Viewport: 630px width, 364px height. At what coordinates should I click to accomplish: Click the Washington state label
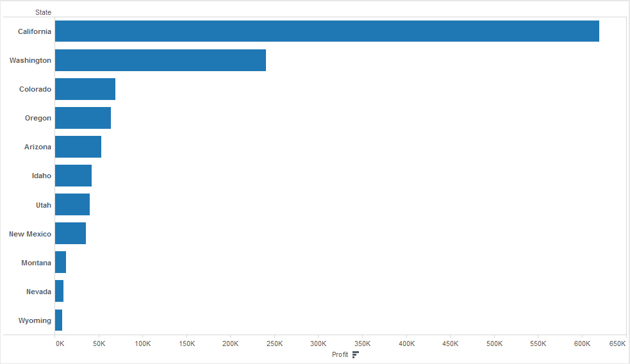click(x=30, y=60)
